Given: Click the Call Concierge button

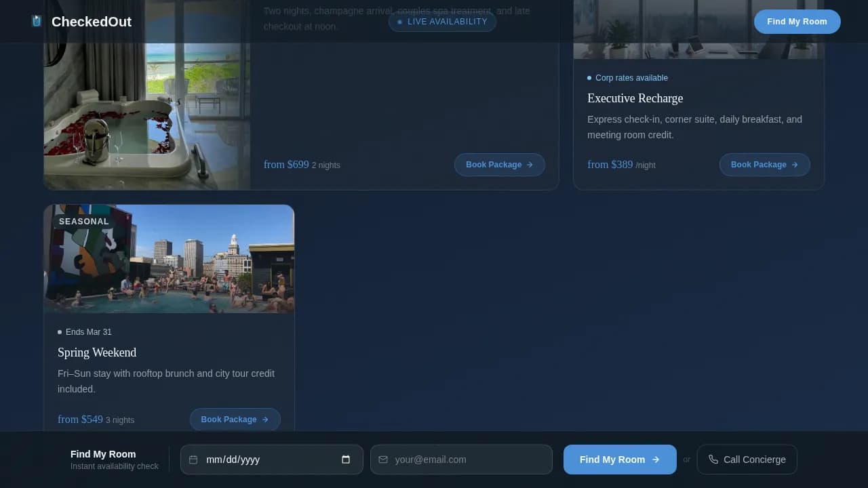Looking at the screenshot, I should (747, 460).
